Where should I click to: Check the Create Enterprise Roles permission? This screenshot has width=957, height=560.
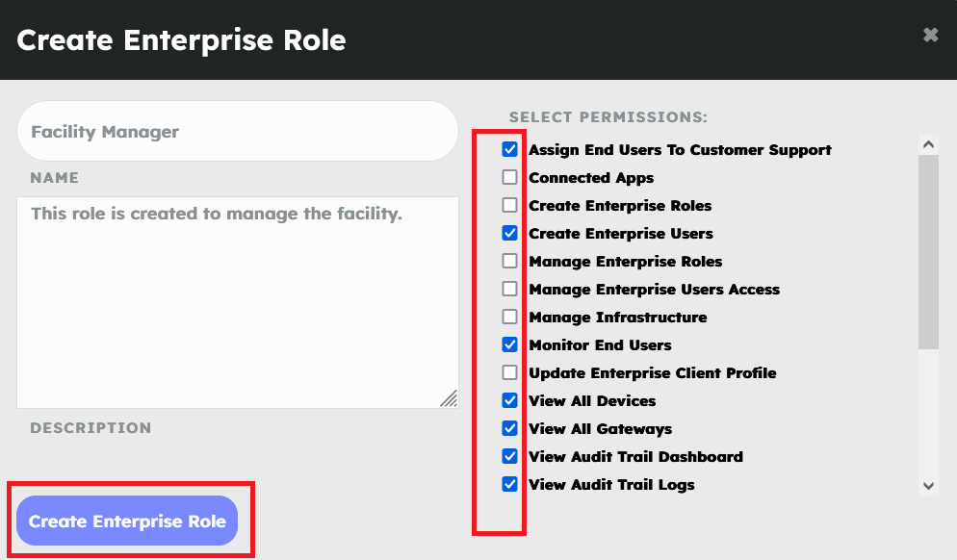510,206
